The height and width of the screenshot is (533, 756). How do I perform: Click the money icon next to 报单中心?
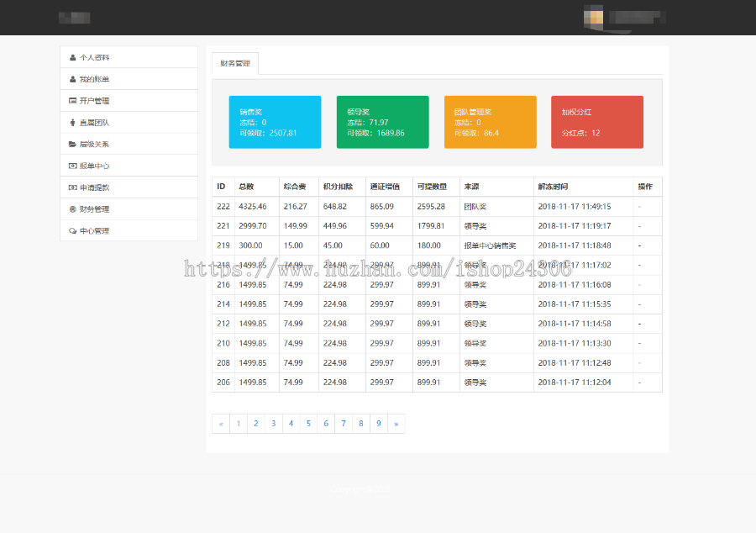point(73,166)
